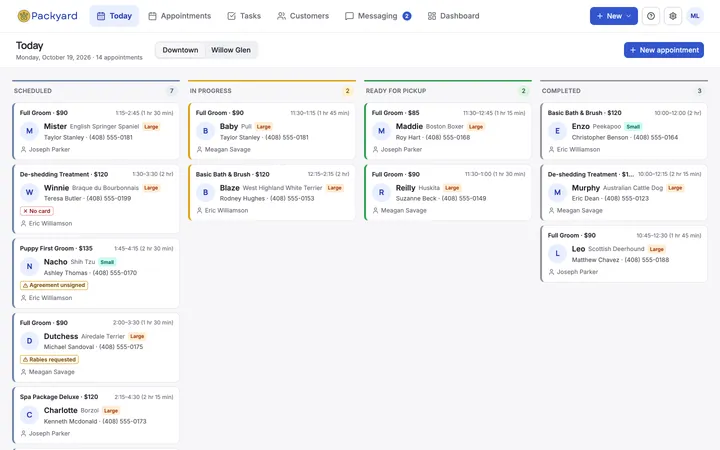Click Murphy's M avatar circle
The image size is (720, 450).
pyautogui.click(x=557, y=192)
